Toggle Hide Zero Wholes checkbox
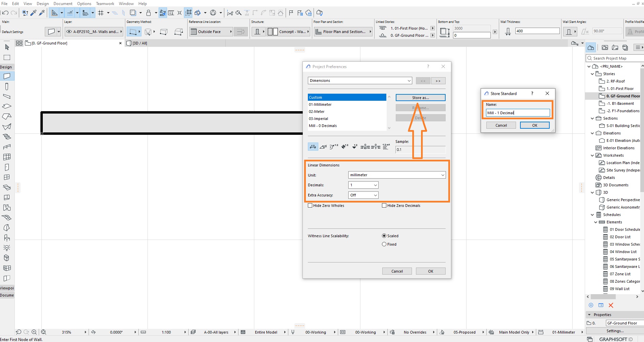Screen dimensions: 644x342 tap(310, 206)
